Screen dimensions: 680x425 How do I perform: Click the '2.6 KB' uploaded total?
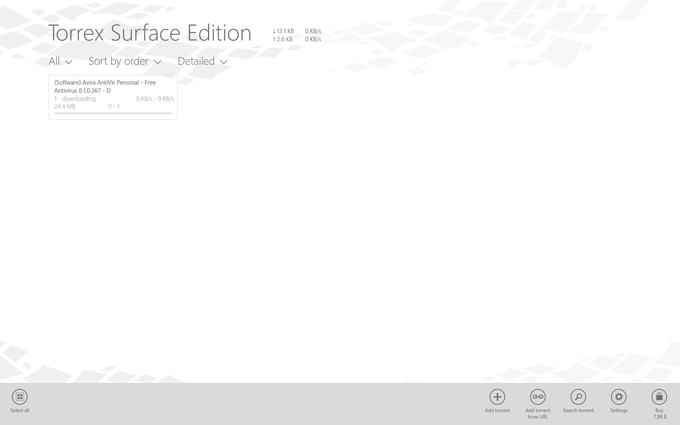pos(282,39)
